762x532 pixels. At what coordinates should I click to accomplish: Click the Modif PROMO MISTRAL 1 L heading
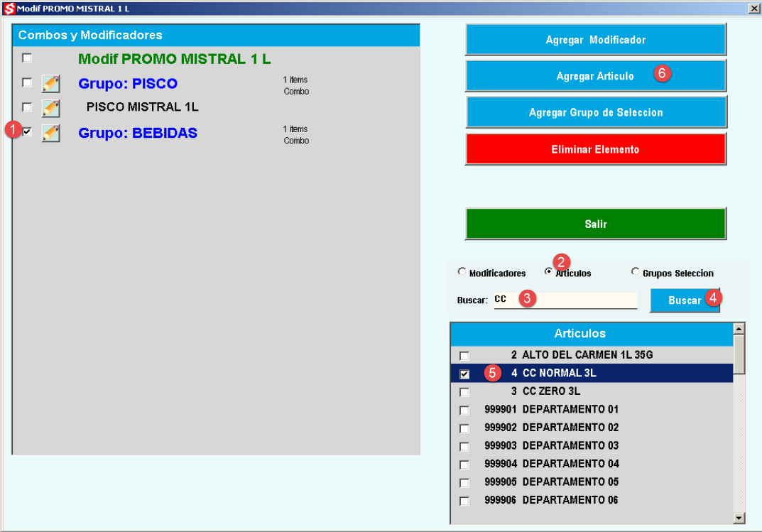click(x=175, y=59)
